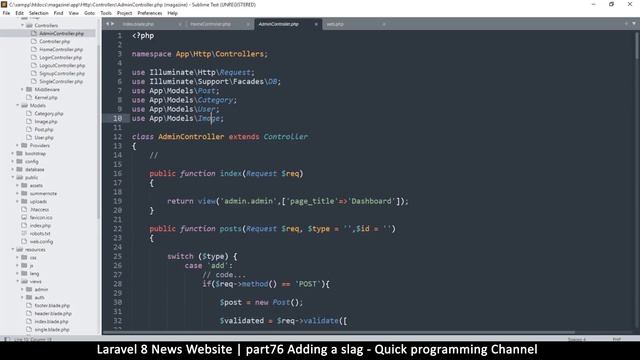Open the Edit menu

click(19, 13)
